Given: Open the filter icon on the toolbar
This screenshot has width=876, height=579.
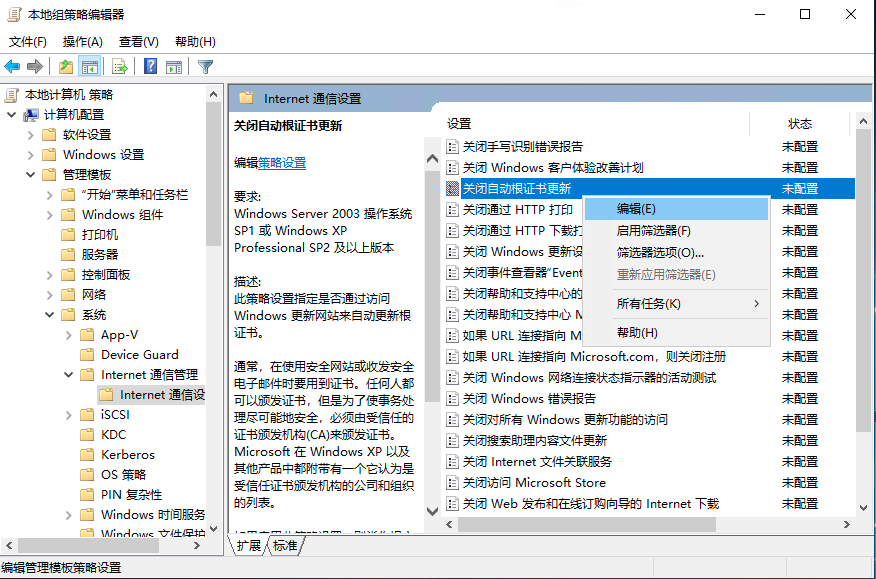Looking at the screenshot, I should point(205,66).
